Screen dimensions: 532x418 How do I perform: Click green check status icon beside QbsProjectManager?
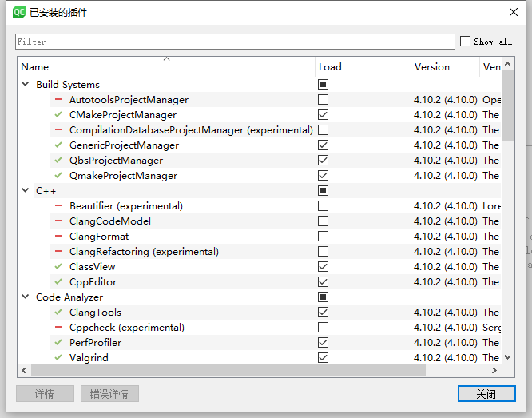pyautogui.click(x=58, y=161)
